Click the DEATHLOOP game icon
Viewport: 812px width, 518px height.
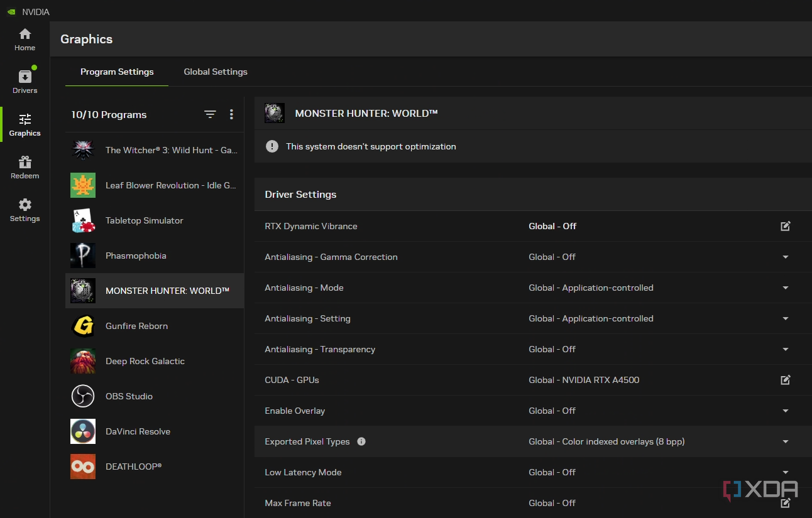click(x=83, y=467)
